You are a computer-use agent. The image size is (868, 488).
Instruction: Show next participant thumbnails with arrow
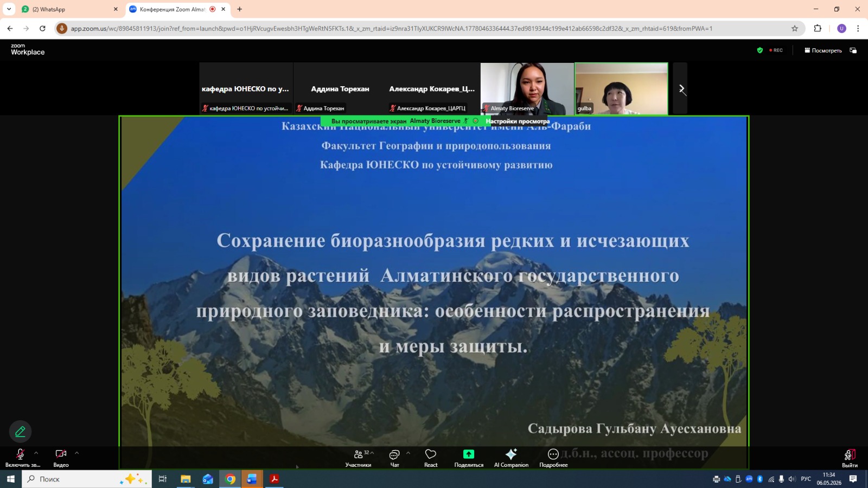(680, 88)
